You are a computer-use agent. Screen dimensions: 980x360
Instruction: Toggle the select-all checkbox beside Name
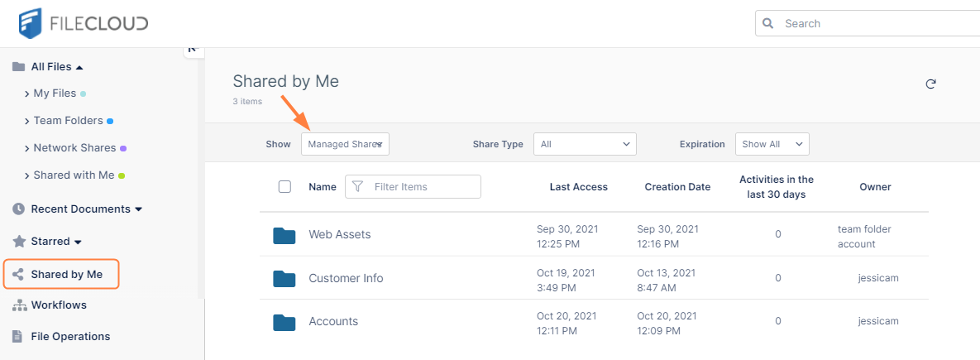[x=285, y=187]
